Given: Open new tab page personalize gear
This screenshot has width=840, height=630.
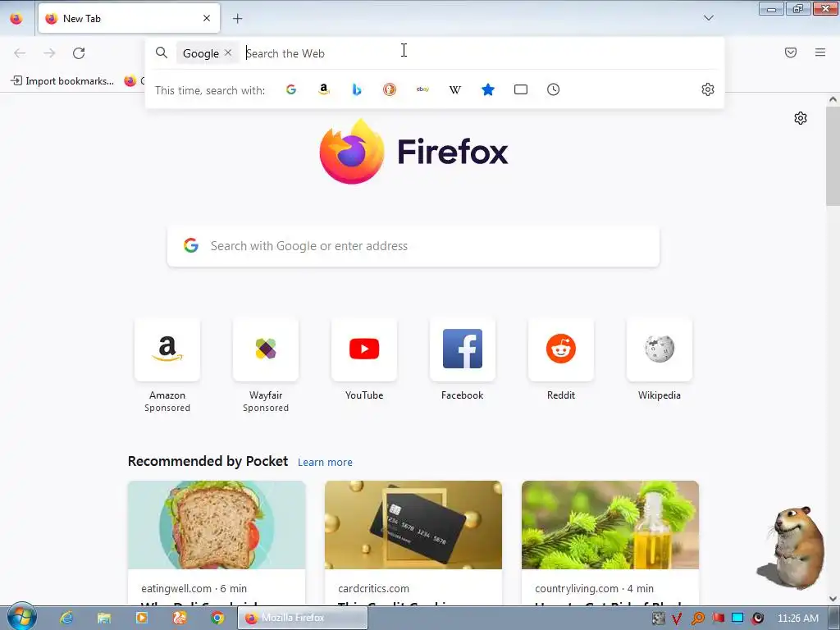Looking at the screenshot, I should tap(801, 118).
